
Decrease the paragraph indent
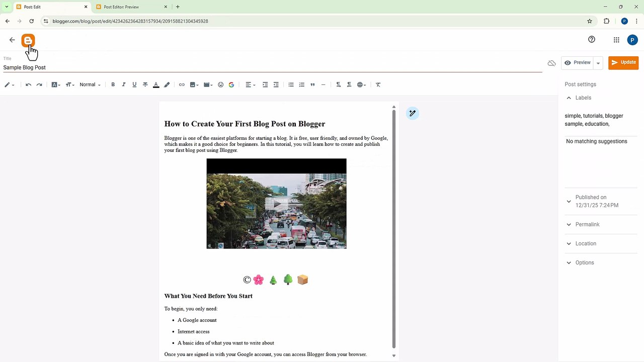(x=276, y=84)
